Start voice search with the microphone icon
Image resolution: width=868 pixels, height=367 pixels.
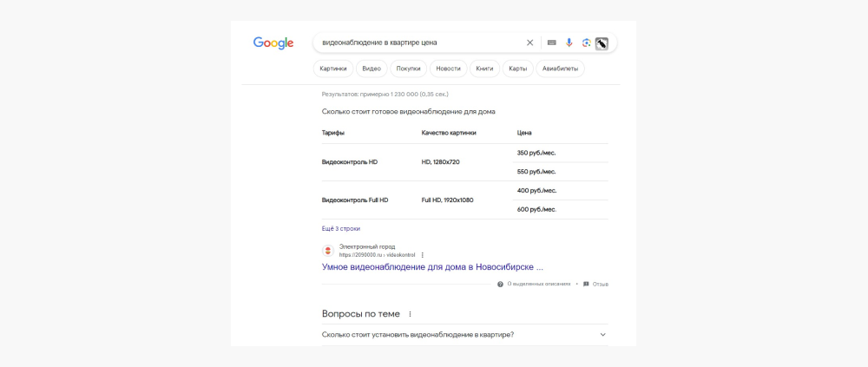[x=569, y=43]
